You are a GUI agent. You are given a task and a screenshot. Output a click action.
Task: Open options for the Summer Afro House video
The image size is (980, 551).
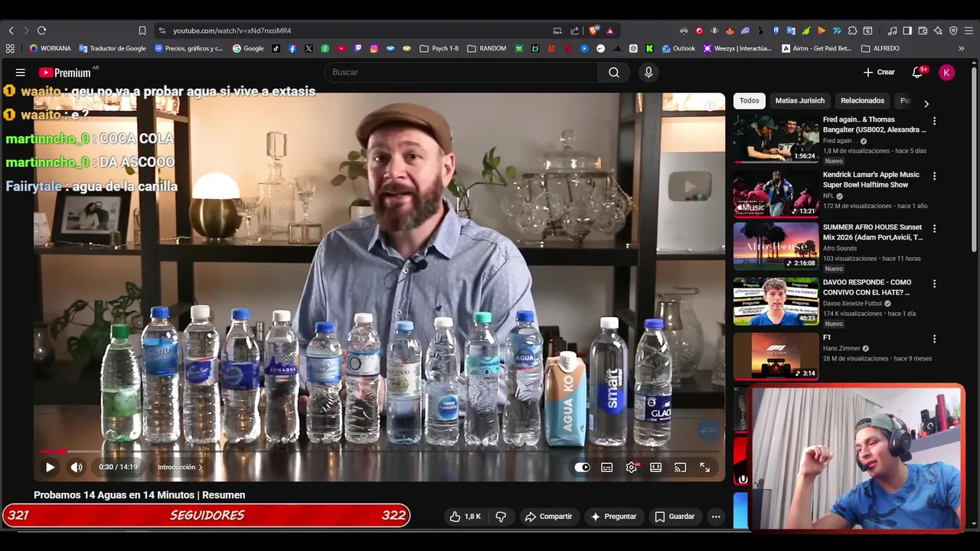click(x=934, y=229)
